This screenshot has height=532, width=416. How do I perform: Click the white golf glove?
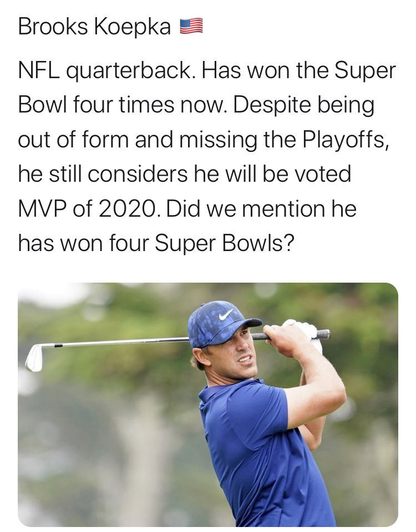308,332
